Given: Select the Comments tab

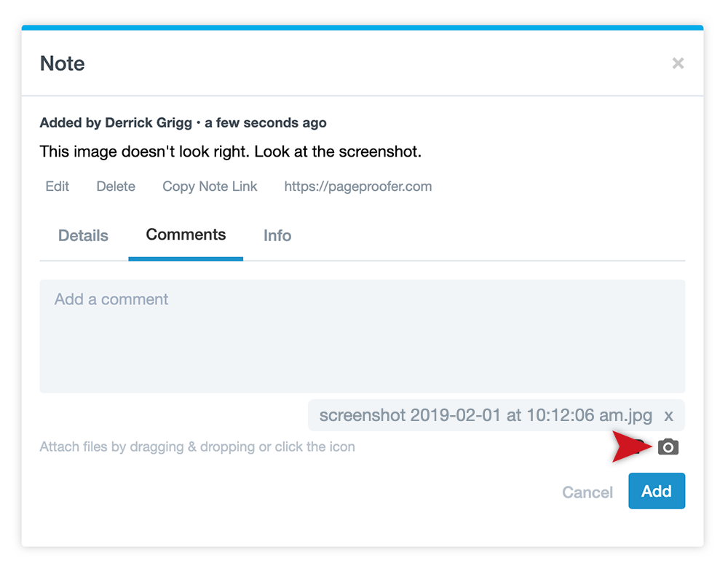Looking at the screenshot, I should (186, 235).
